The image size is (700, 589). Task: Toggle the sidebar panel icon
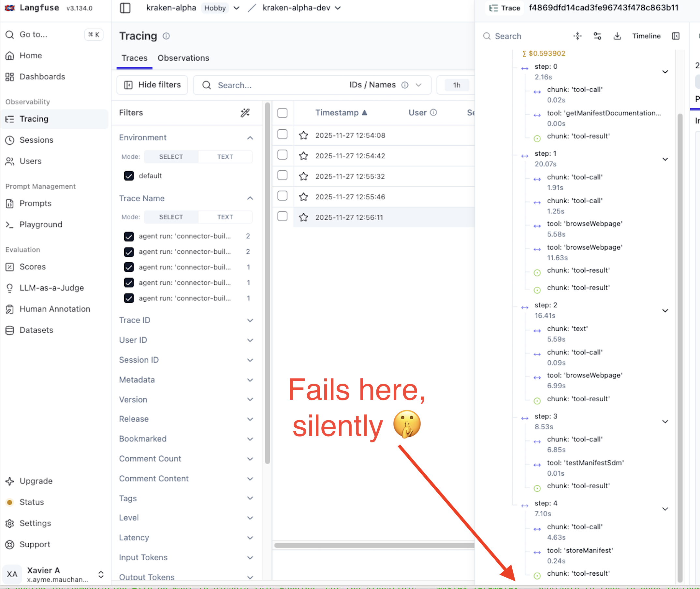point(125,8)
